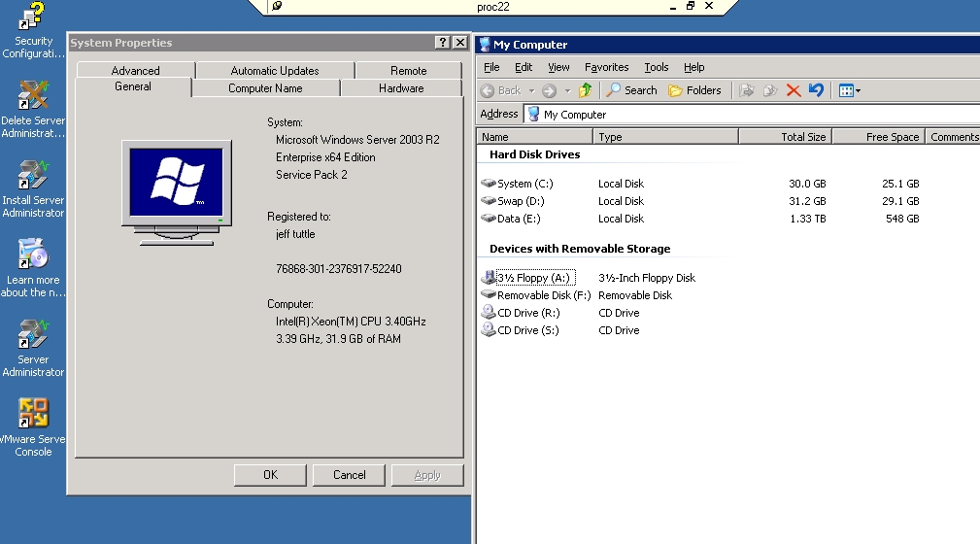Click Cancel in System Properties
This screenshot has width=980, height=544.
[x=349, y=475]
